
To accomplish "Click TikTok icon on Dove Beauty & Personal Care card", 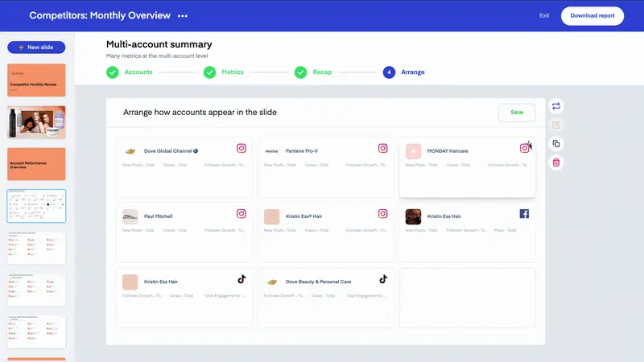I will (x=383, y=279).
